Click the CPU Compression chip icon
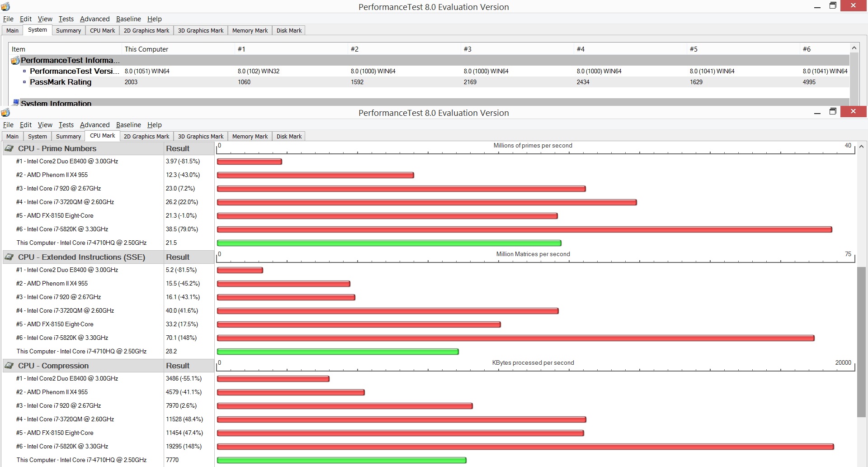The image size is (868, 467). 9,366
